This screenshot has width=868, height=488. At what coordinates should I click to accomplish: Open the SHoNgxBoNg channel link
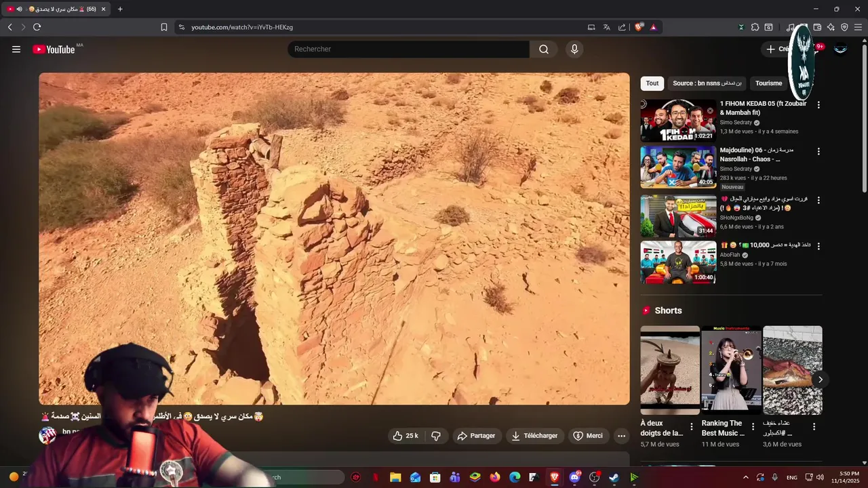click(736, 218)
